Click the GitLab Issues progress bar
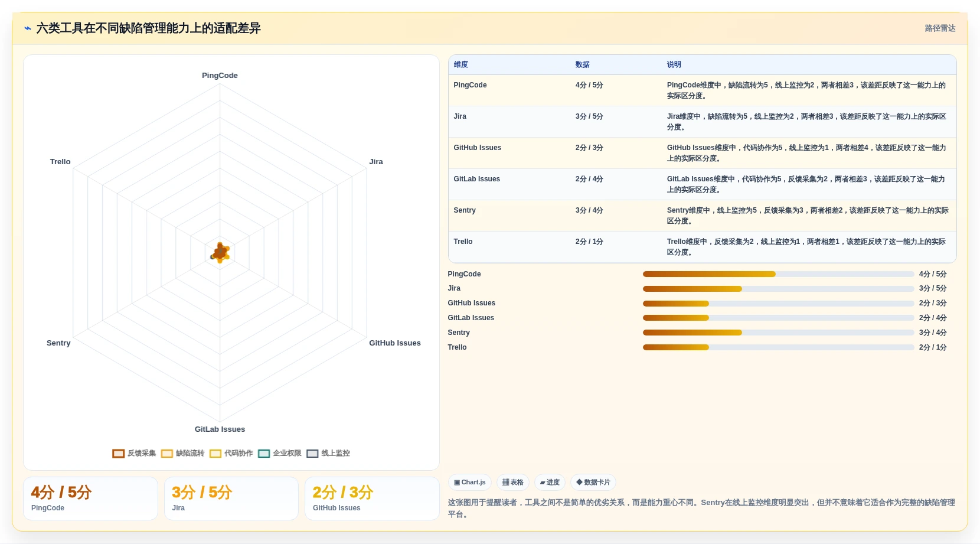The height and width of the screenshot is (544, 980). pyautogui.click(x=778, y=318)
